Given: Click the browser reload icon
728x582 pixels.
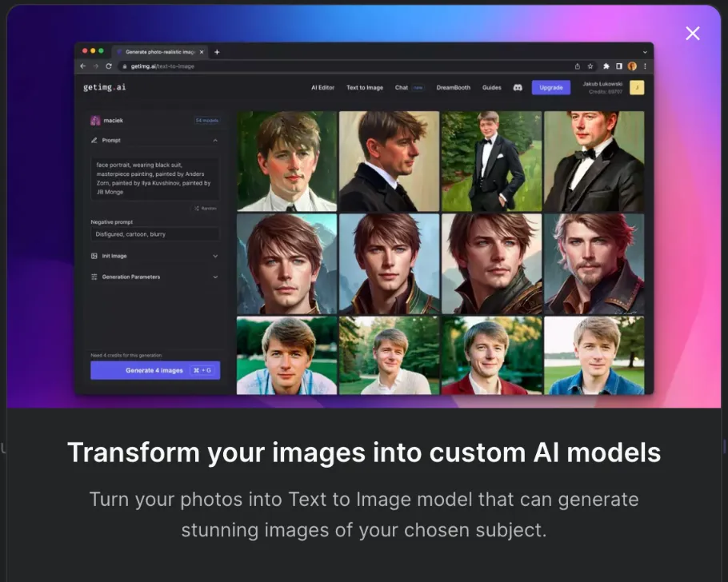Looking at the screenshot, I should tap(107, 66).
